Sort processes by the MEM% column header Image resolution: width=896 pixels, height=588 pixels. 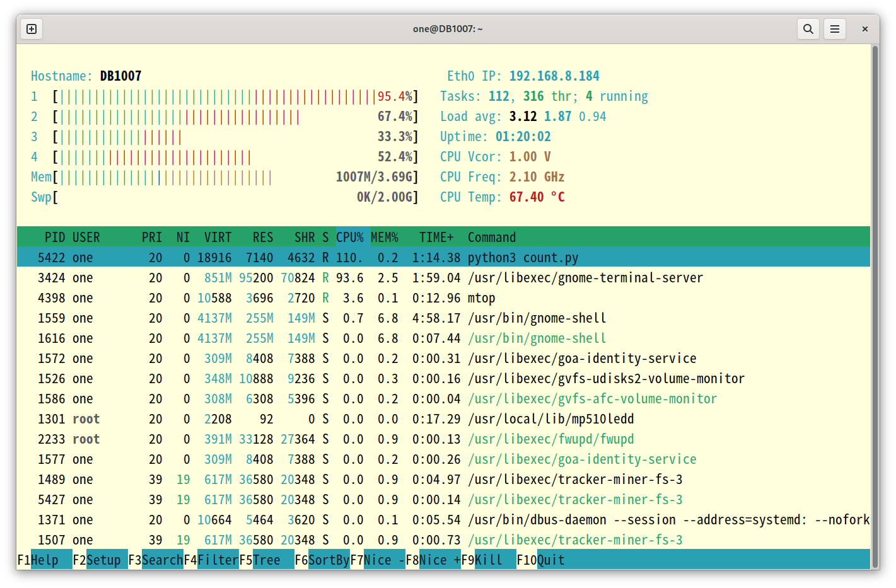(x=385, y=237)
